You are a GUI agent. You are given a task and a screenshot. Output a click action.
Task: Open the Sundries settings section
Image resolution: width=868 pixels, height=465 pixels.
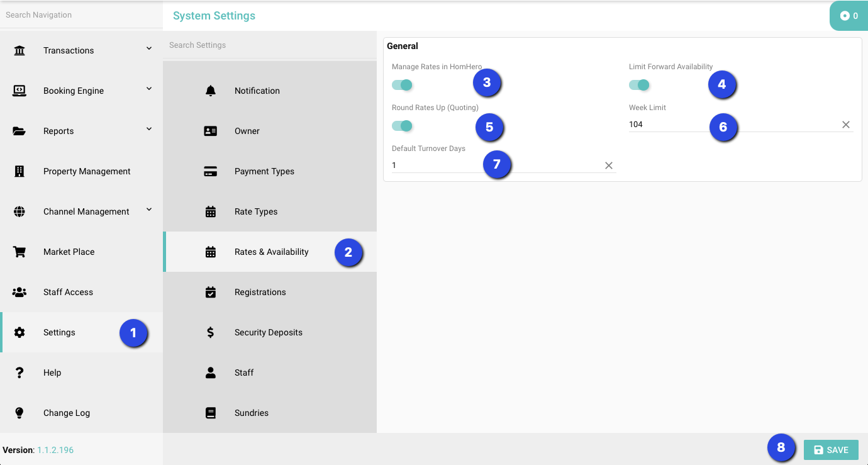[x=252, y=413]
